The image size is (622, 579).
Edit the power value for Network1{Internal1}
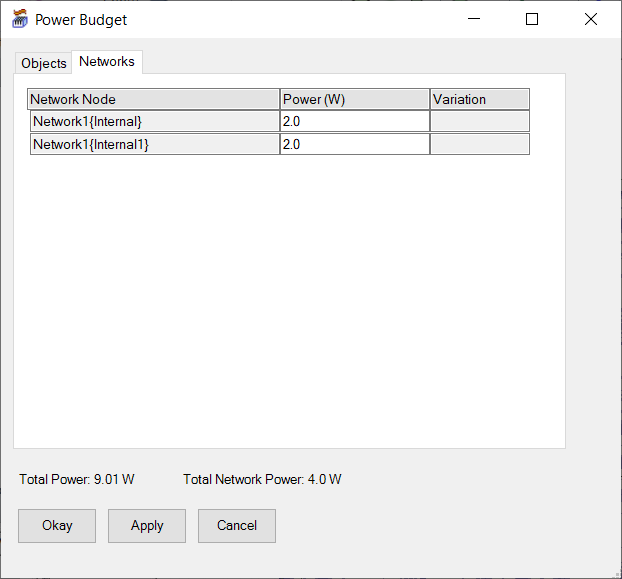click(354, 144)
